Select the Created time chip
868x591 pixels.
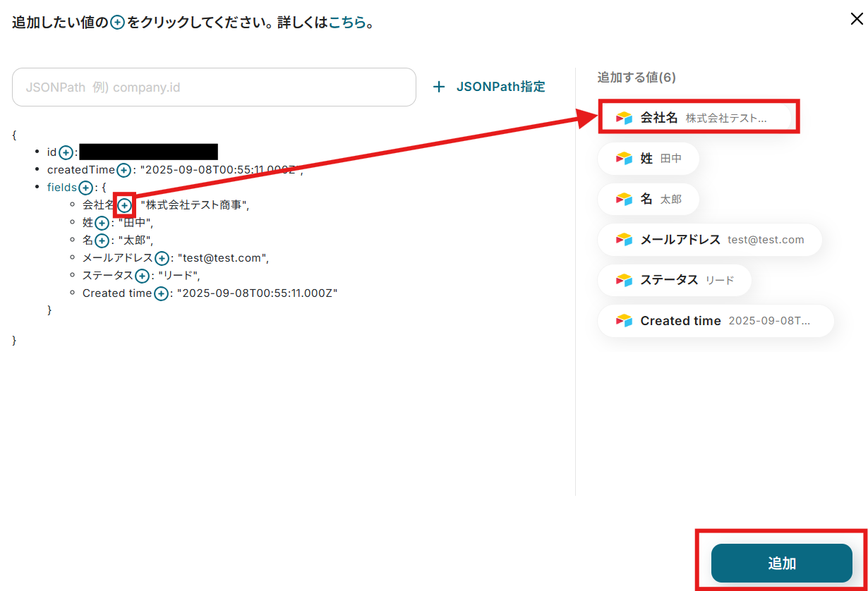pyautogui.click(x=716, y=321)
